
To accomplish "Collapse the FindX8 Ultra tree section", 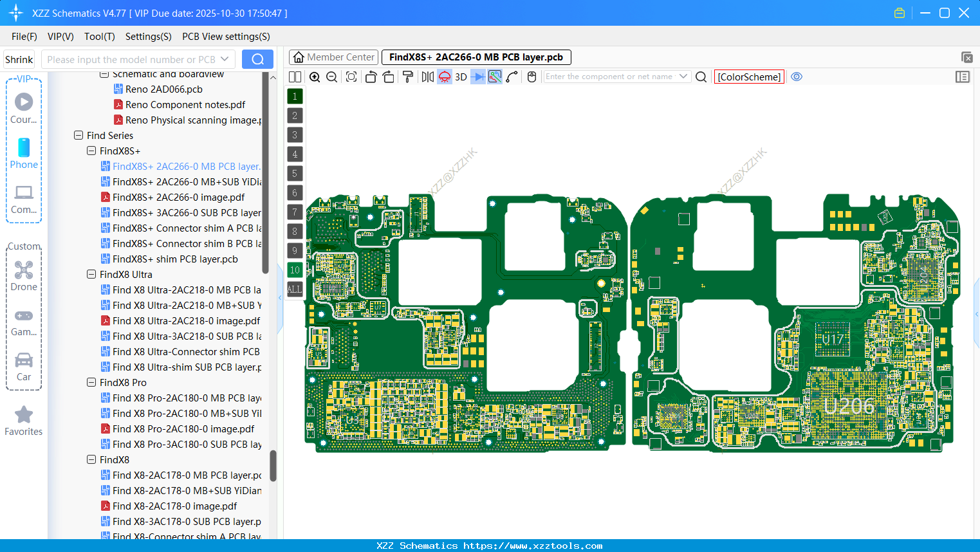I will click(x=91, y=274).
